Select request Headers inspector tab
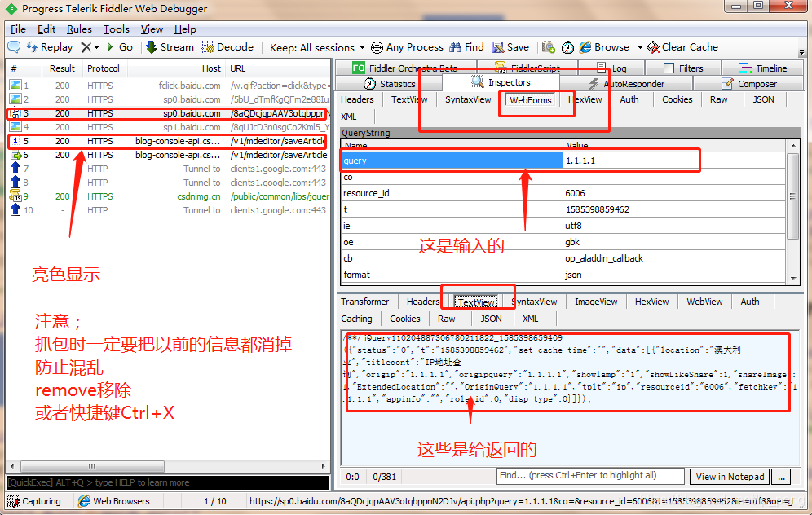The height and width of the screenshot is (515, 812). [357, 99]
